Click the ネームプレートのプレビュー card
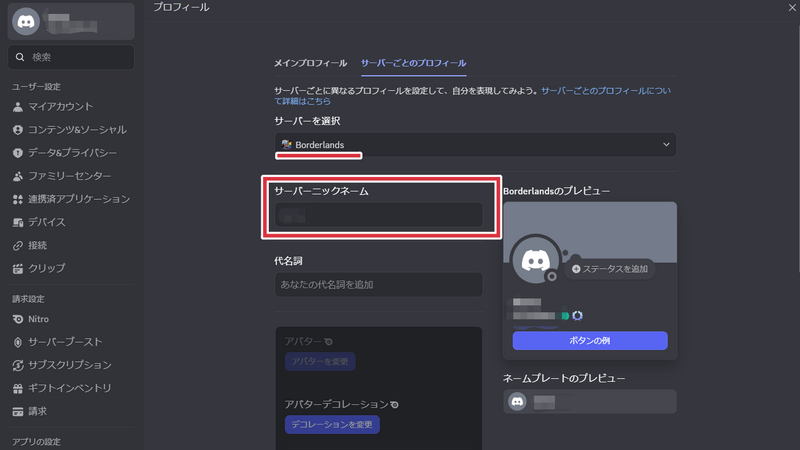Image resolution: width=800 pixels, height=450 pixels. click(590, 402)
